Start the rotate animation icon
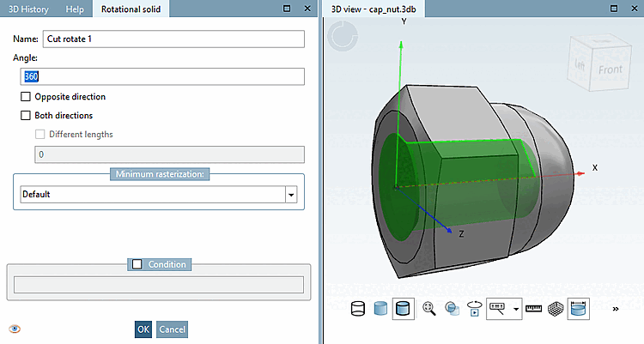Screen dimensions: 644x344 473,307
